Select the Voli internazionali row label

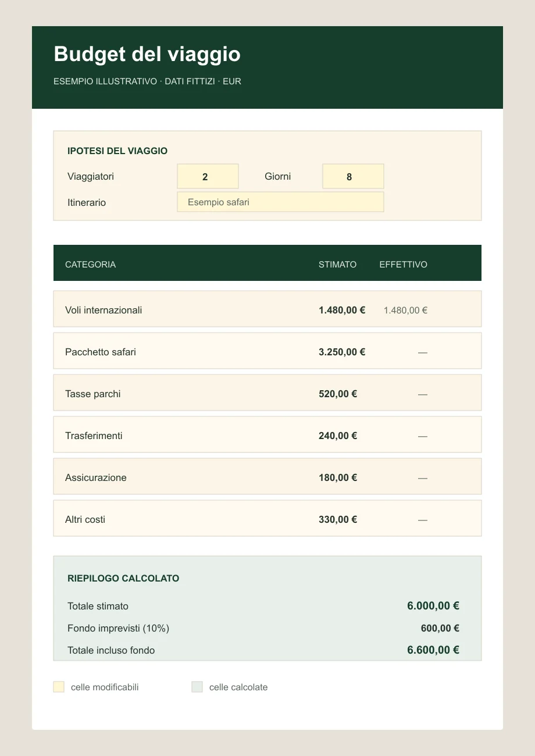tap(104, 310)
